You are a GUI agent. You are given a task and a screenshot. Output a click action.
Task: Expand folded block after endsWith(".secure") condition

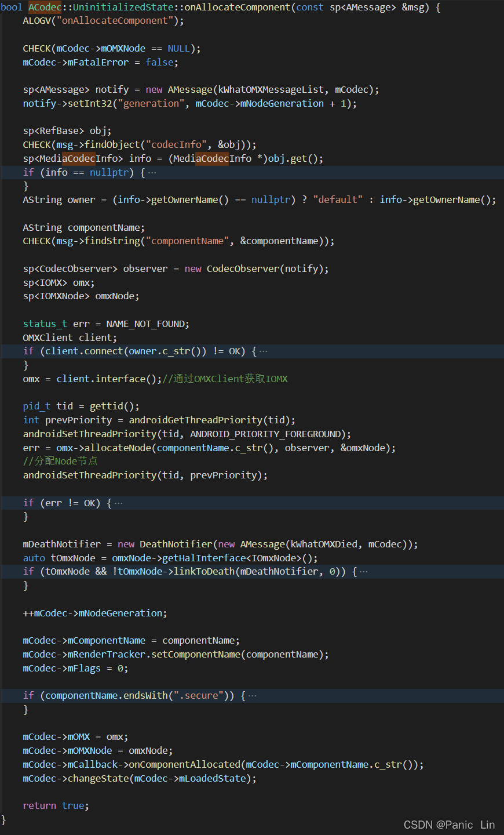[x=253, y=696]
